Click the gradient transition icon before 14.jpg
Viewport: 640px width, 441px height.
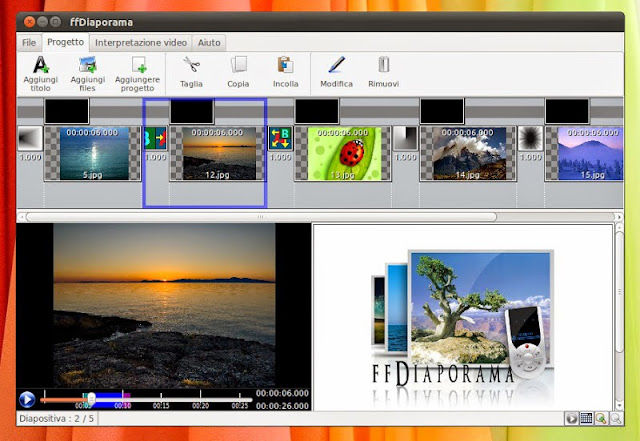tap(405, 138)
